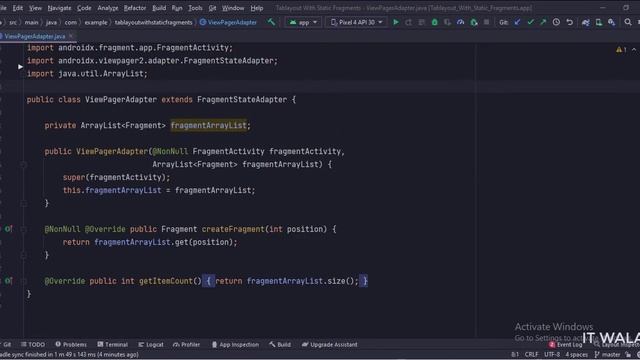Image resolution: width=640 pixels, height=360 pixels.
Task: Open the SDK Manager icon
Action: tap(611, 22)
